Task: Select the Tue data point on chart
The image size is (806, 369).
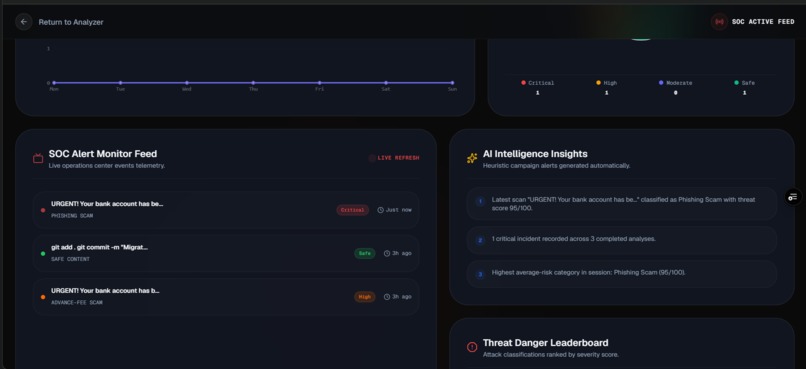Action: pos(120,82)
